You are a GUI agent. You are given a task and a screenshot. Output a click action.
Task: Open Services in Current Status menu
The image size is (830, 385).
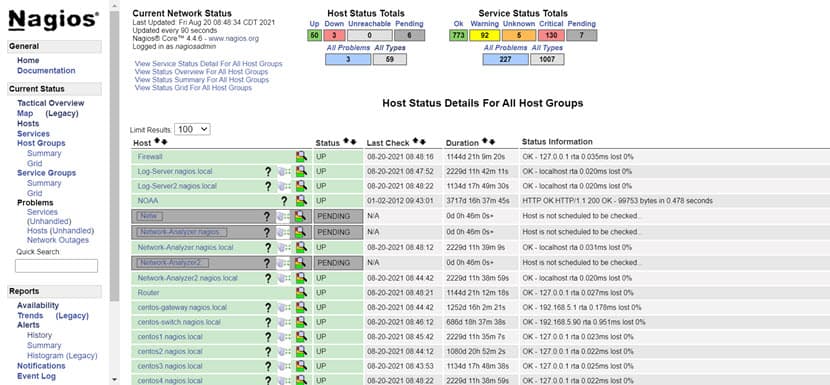click(33, 133)
